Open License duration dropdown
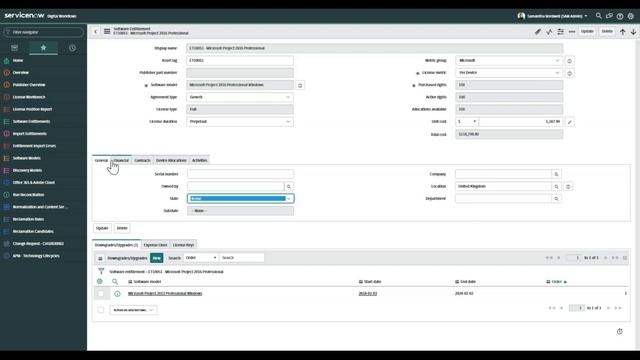640x360 pixels. pos(240,122)
